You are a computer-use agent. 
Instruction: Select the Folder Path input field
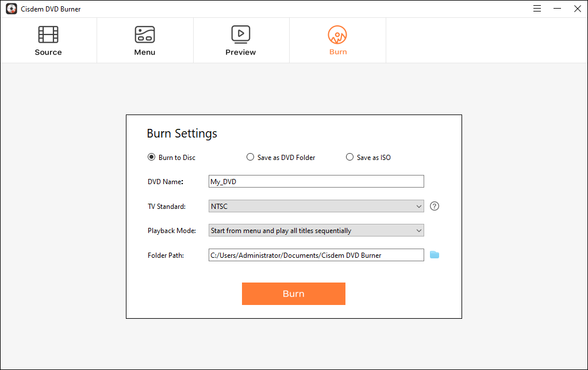pyautogui.click(x=316, y=254)
